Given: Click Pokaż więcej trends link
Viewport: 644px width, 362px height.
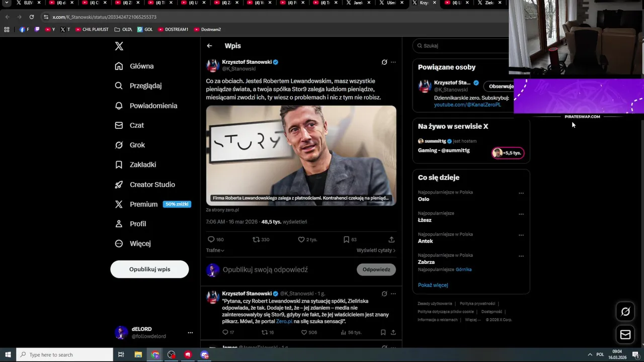Looking at the screenshot, I should 433,285.
